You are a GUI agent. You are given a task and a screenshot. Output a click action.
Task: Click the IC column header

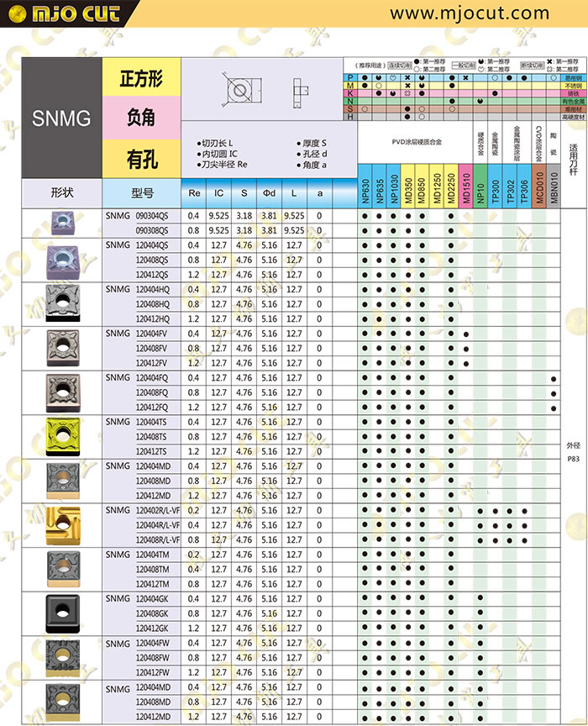(219, 193)
